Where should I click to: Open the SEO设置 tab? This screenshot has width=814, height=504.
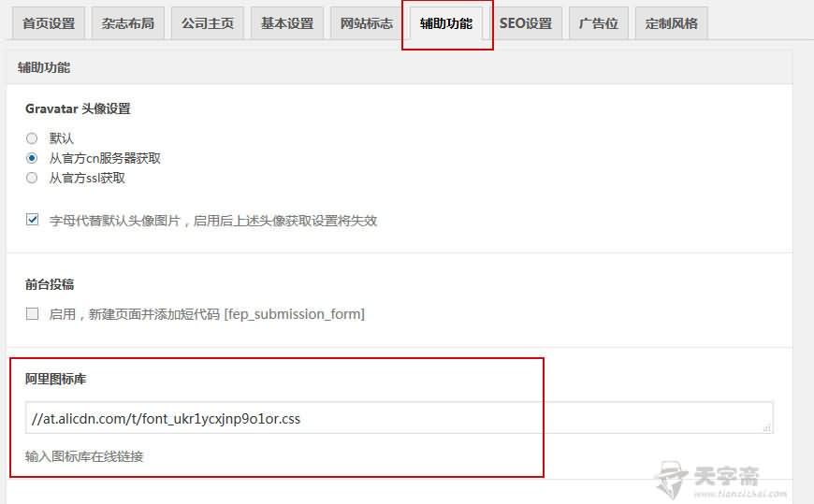pos(526,23)
